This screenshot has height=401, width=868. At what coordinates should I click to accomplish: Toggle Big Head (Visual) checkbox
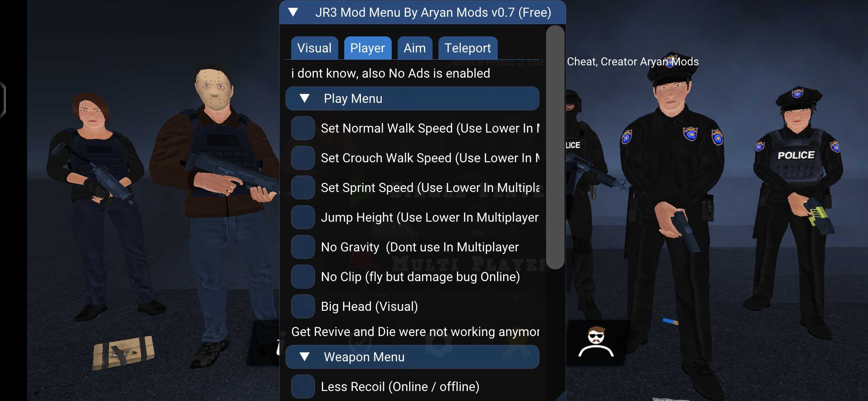coord(303,306)
